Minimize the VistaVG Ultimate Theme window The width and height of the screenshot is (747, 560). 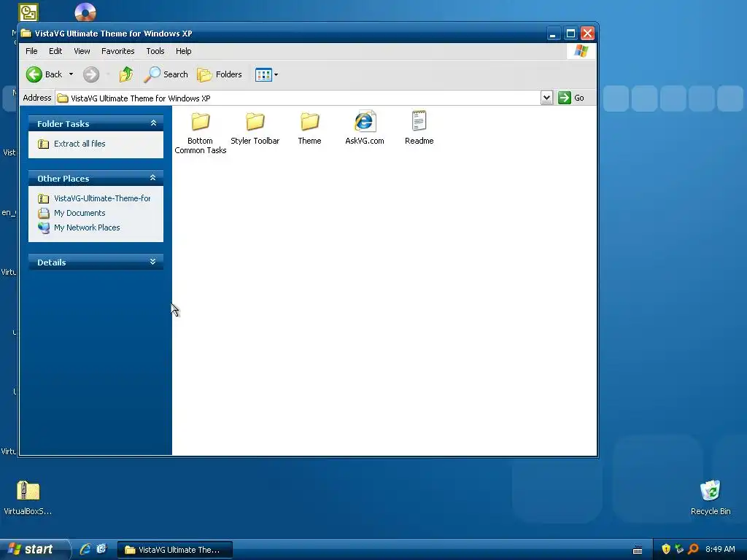[x=553, y=34]
